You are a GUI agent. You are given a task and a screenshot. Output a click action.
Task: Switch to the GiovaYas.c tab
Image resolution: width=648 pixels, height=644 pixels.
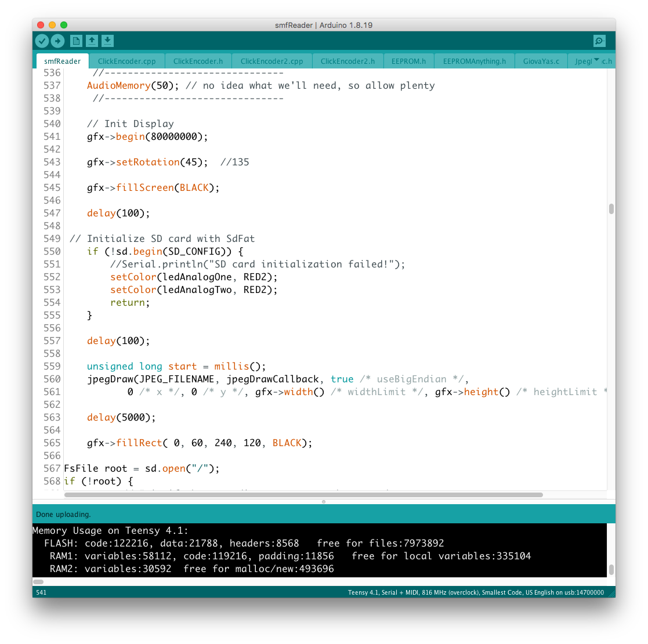541,61
